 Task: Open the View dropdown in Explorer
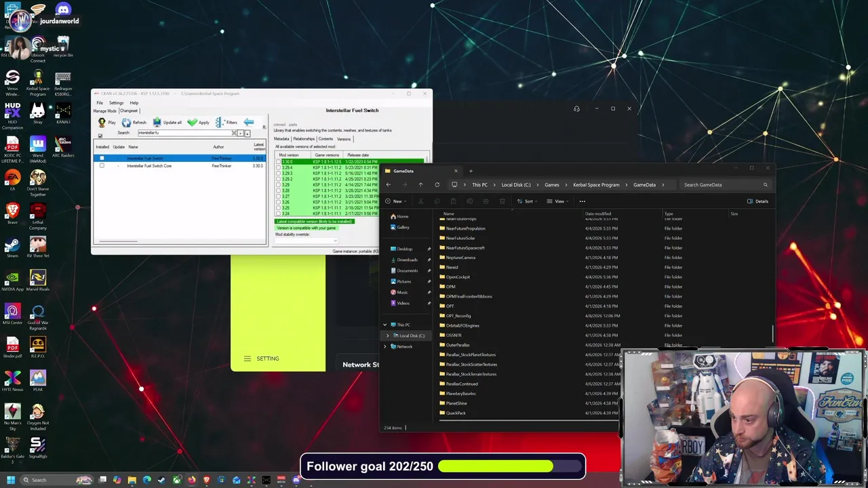click(557, 201)
